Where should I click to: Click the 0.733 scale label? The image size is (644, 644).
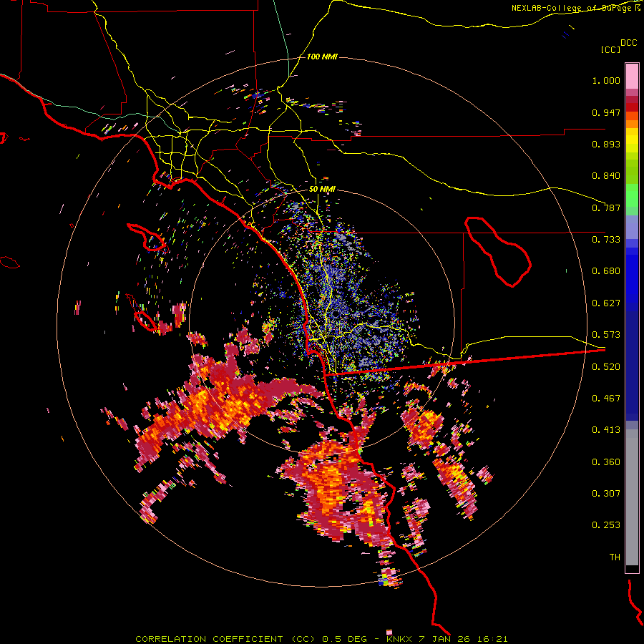click(x=606, y=240)
